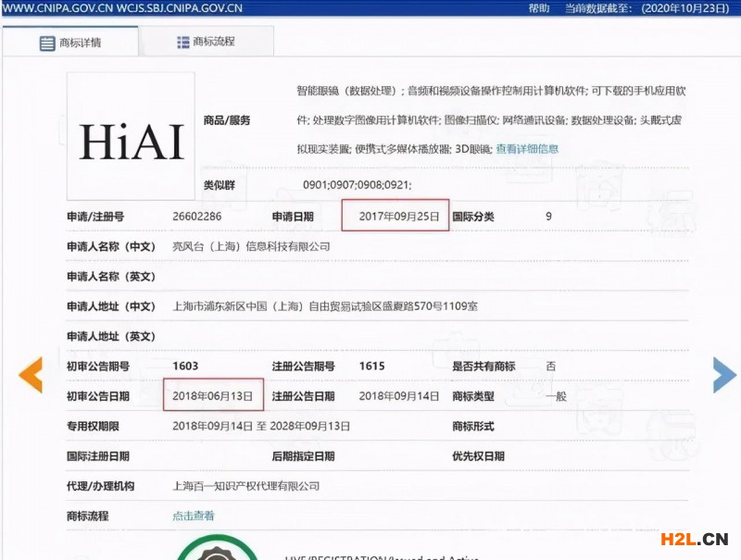
Task: Click the 帮助 help link
Action: pyautogui.click(x=539, y=8)
